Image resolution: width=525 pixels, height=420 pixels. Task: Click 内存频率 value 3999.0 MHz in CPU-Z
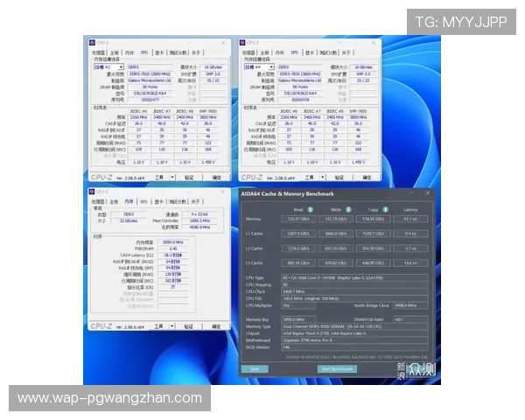coord(172,242)
